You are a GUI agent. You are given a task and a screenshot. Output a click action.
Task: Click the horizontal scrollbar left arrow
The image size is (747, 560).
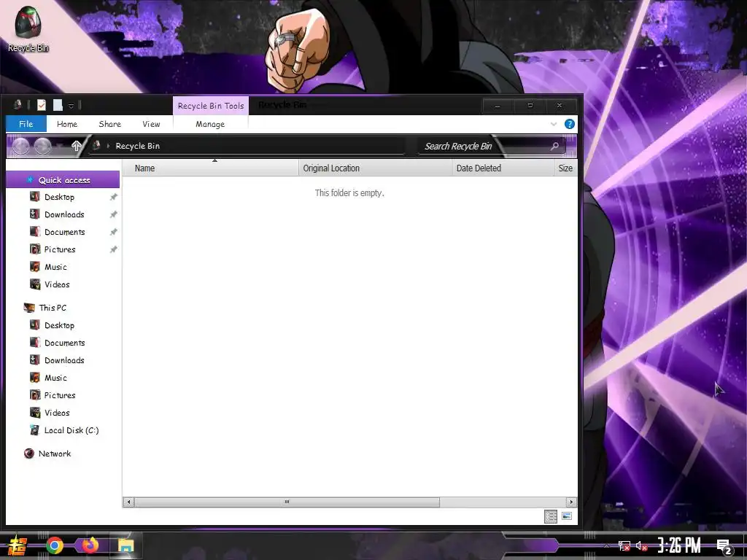128,502
